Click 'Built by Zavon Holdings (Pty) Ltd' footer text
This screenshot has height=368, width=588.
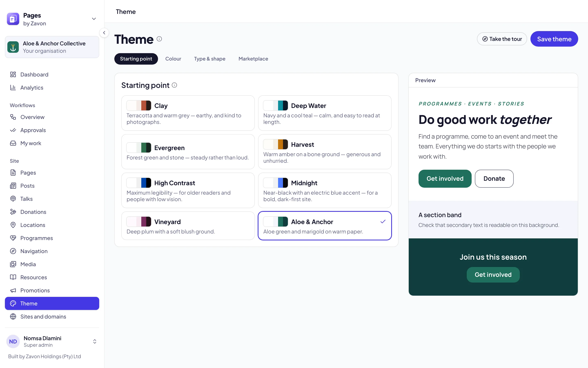[x=45, y=357]
